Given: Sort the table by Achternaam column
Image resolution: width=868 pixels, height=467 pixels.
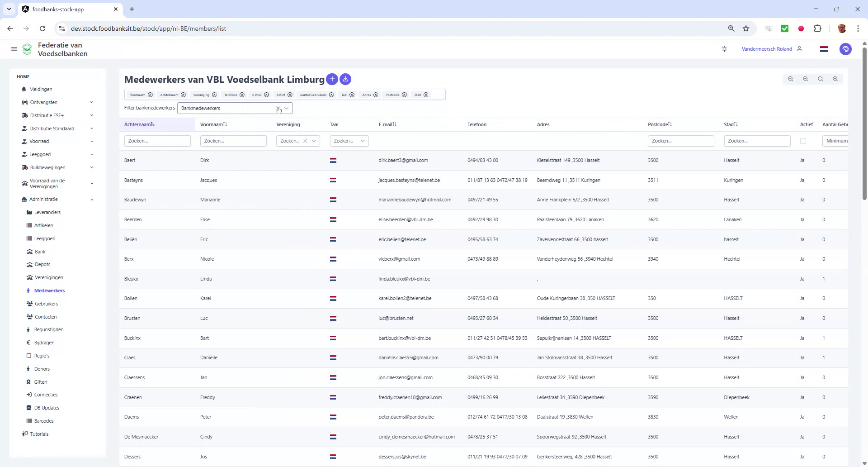Looking at the screenshot, I should (x=139, y=124).
